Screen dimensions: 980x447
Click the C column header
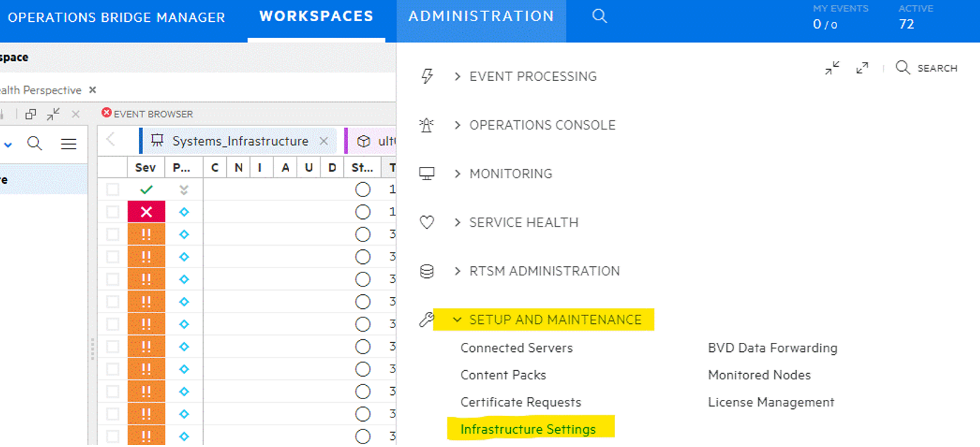click(214, 168)
